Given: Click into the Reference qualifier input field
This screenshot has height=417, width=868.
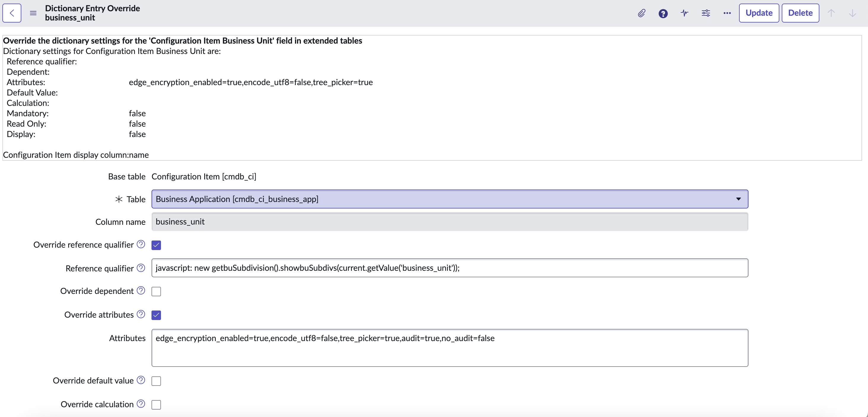Looking at the screenshot, I should point(449,268).
